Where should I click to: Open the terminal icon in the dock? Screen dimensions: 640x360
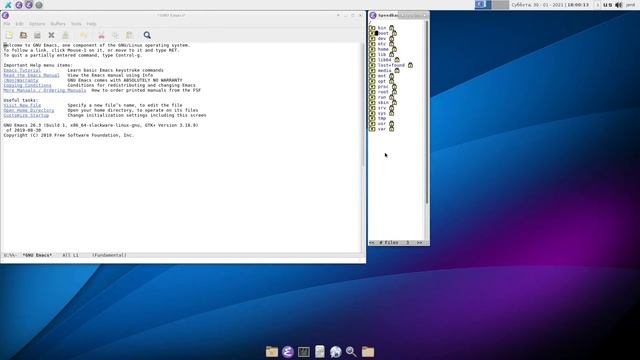tap(304, 351)
